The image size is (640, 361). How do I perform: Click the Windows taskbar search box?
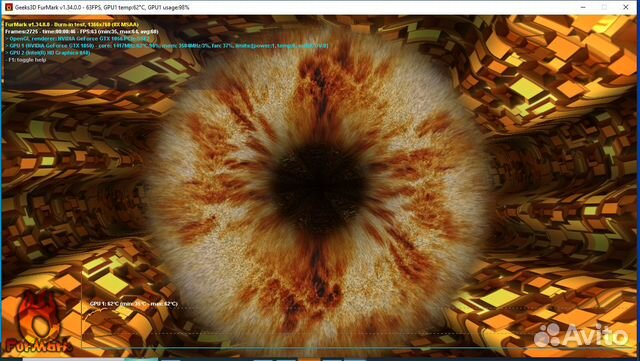[73, 359]
